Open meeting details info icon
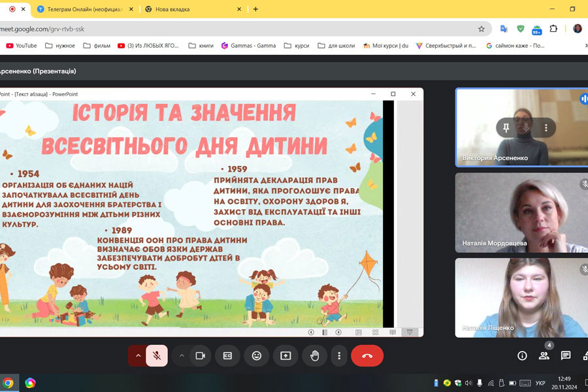Image resolution: width=588 pixels, height=392 pixels. [522, 355]
